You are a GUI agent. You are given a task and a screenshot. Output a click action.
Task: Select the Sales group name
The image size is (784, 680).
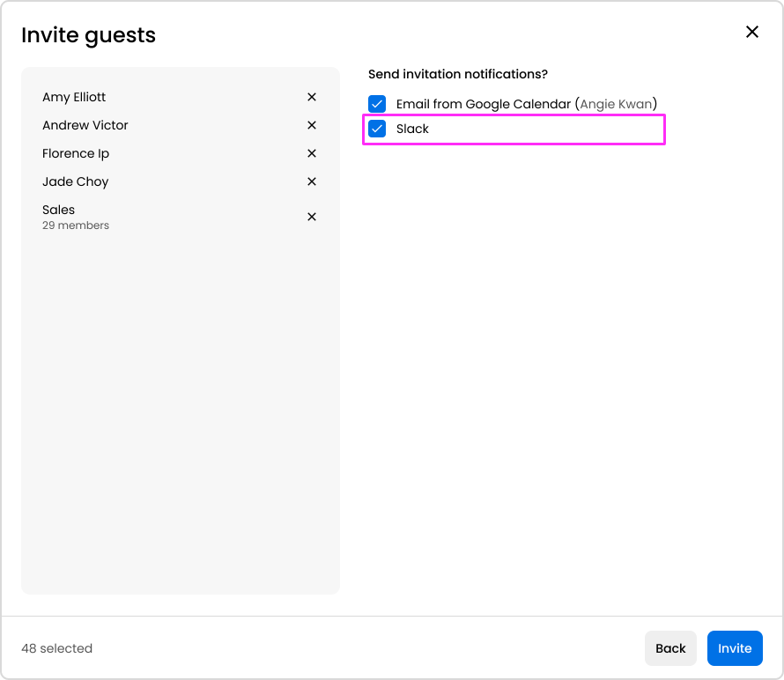coord(59,210)
